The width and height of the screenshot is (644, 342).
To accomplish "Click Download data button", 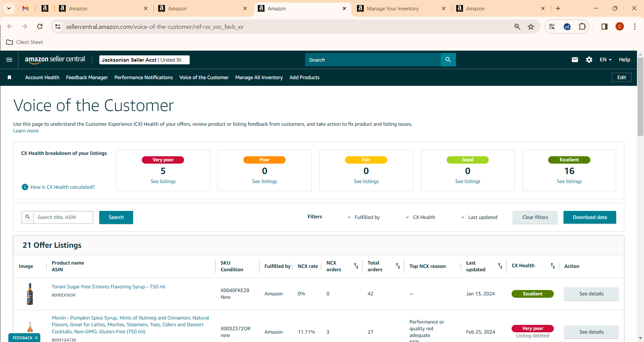I will point(590,217).
